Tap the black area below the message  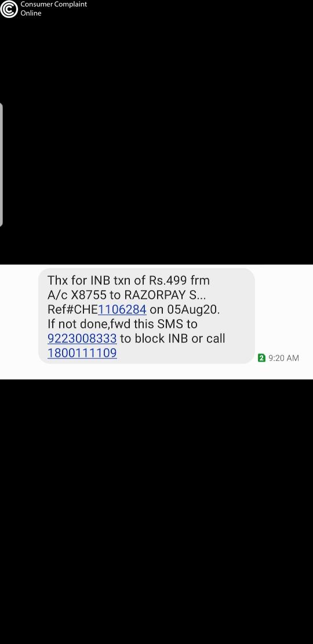tap(156, 511)
